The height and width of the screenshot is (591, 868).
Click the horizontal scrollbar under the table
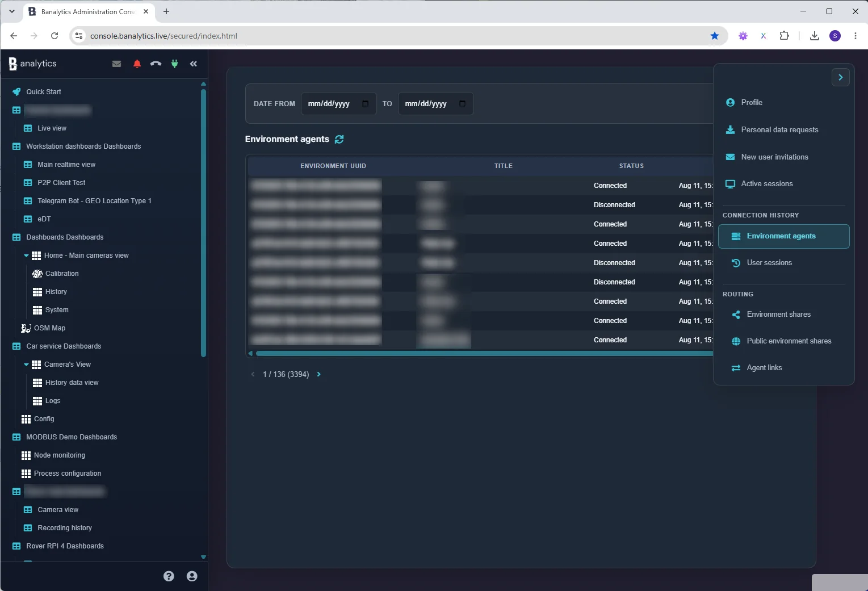pyautogui.click(x=484, y=354)
